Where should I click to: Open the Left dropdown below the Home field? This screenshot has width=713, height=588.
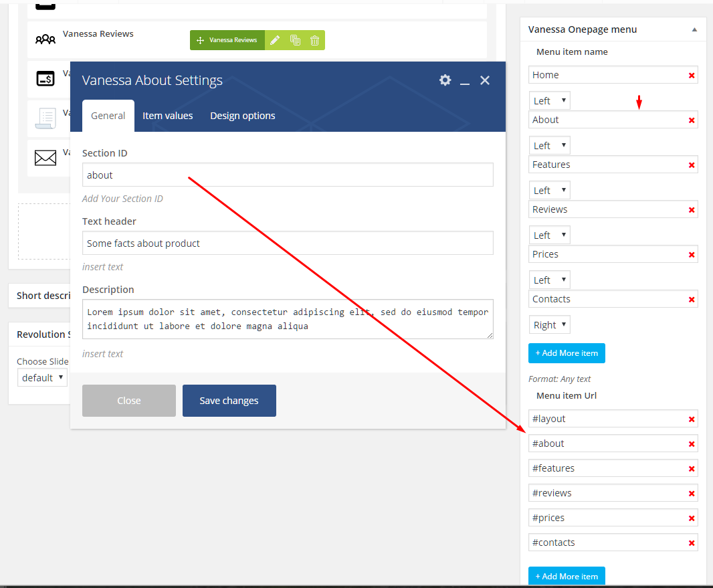tap(550, 101)
